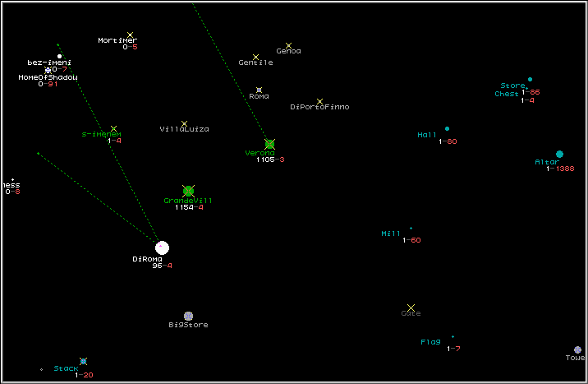Image resolution: width=588 pixels, height=384 pixels.
Task: Select the Altar planet marker
Action: (x=559, y=155)
